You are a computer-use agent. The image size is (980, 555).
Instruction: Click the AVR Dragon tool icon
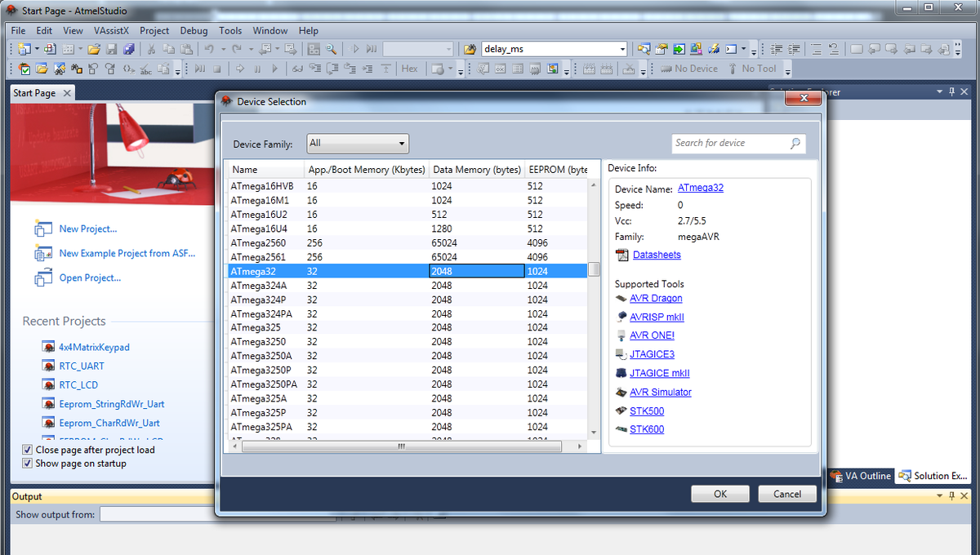621,299
